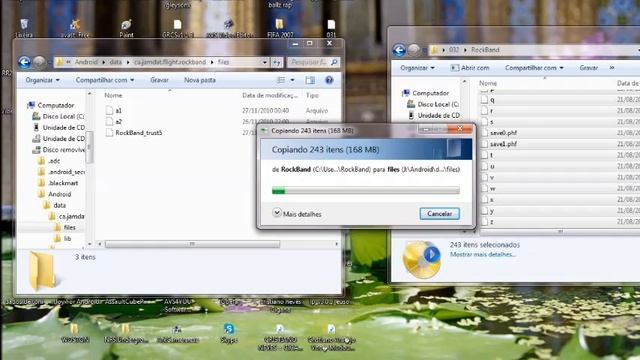
Task: Select file q in RockBand window
Action: click(492, 100)
